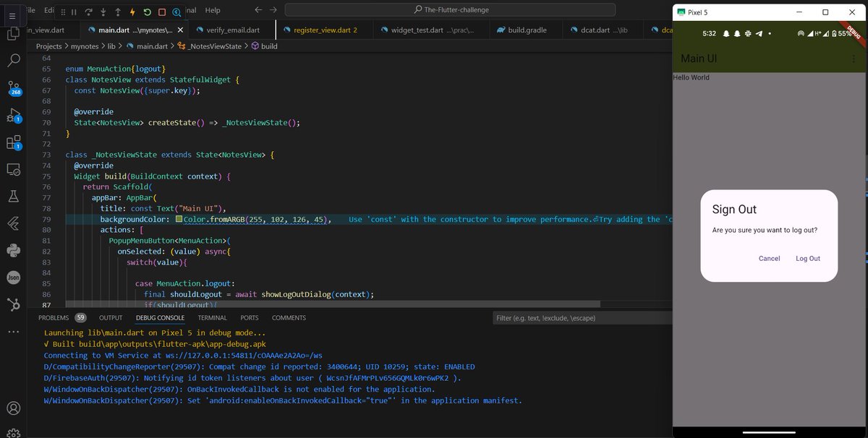This screenshot has width=868, height=438.
Task: Click Log Out in the Sign Out dialog
Action: [x=808, y=259]
